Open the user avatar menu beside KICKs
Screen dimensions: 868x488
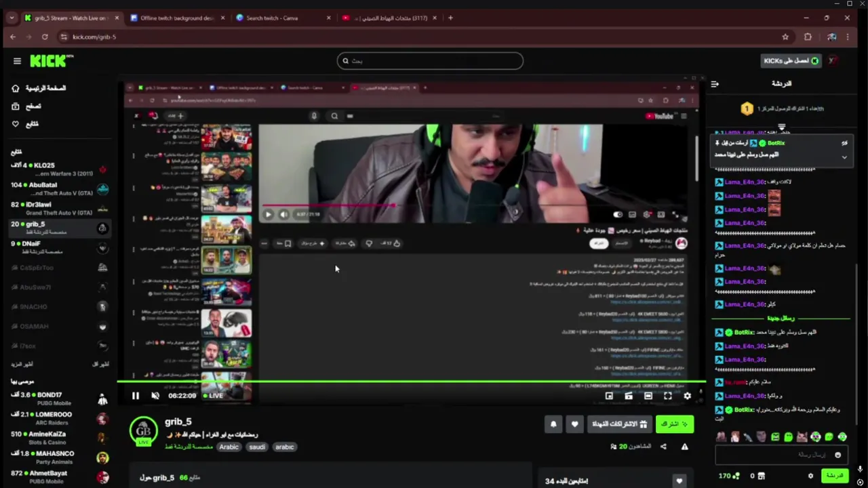tap(833, 61)
